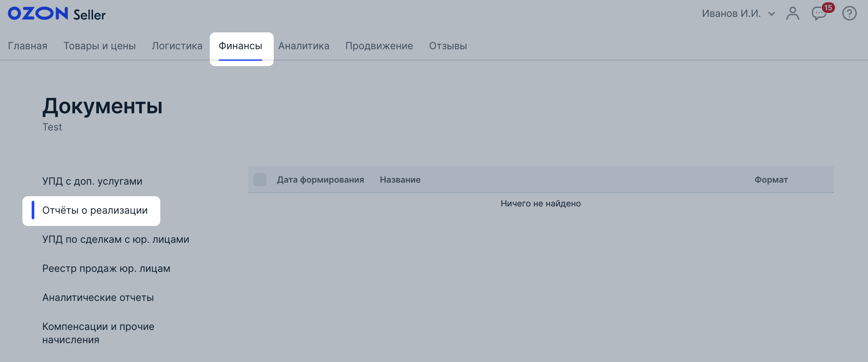Go to the Логистика tab
This screenshot has width=868, height=362.
[x=177, y=46]
